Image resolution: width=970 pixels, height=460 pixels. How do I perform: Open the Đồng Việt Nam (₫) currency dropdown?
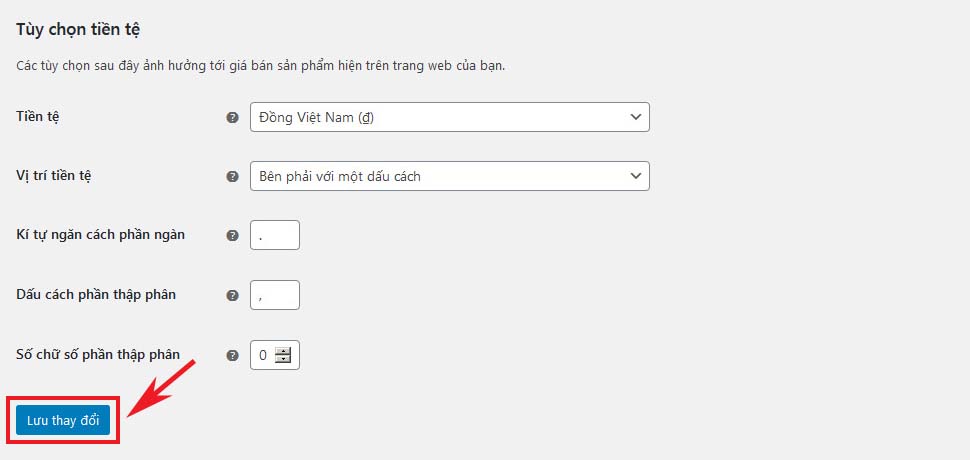tap(449, 118)
